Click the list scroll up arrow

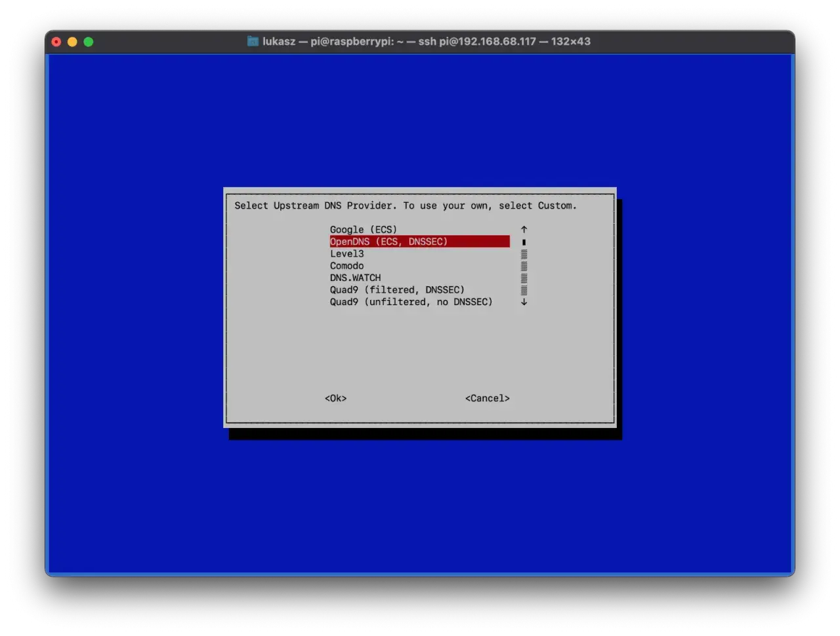[x=524, y=230]
